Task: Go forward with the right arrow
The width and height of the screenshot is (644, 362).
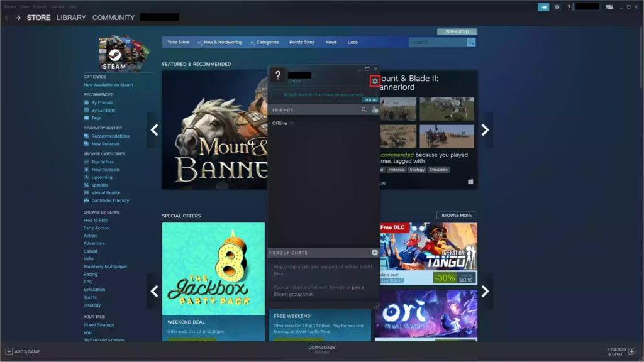Action: pyautogui.click(x=18, y=18)
